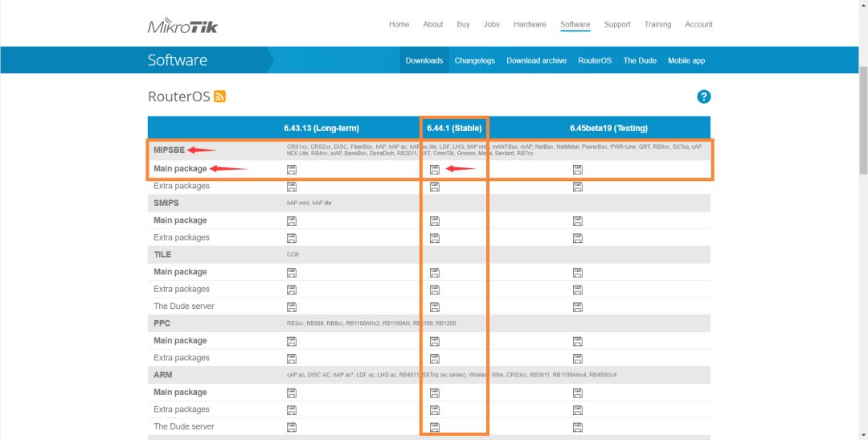Download ARM Main package Long-term version
Viewport: 868px width, 440px height.
292,393
